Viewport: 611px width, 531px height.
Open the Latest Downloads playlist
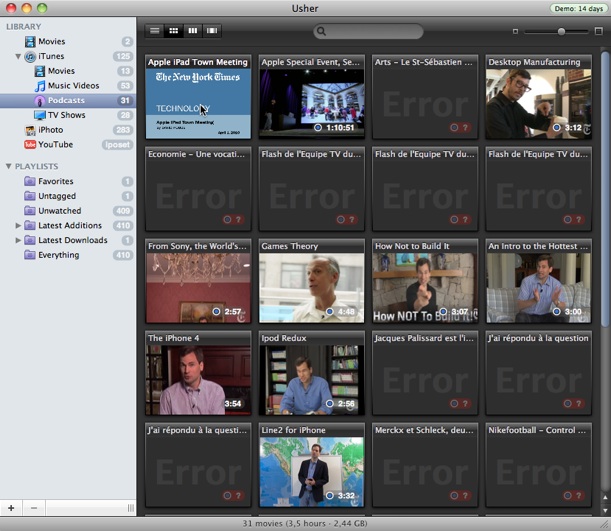tap(72, 240)
